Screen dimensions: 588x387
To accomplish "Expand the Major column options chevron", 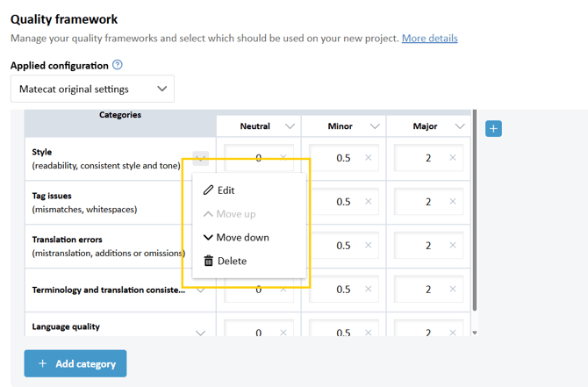I will pos(459,126).
